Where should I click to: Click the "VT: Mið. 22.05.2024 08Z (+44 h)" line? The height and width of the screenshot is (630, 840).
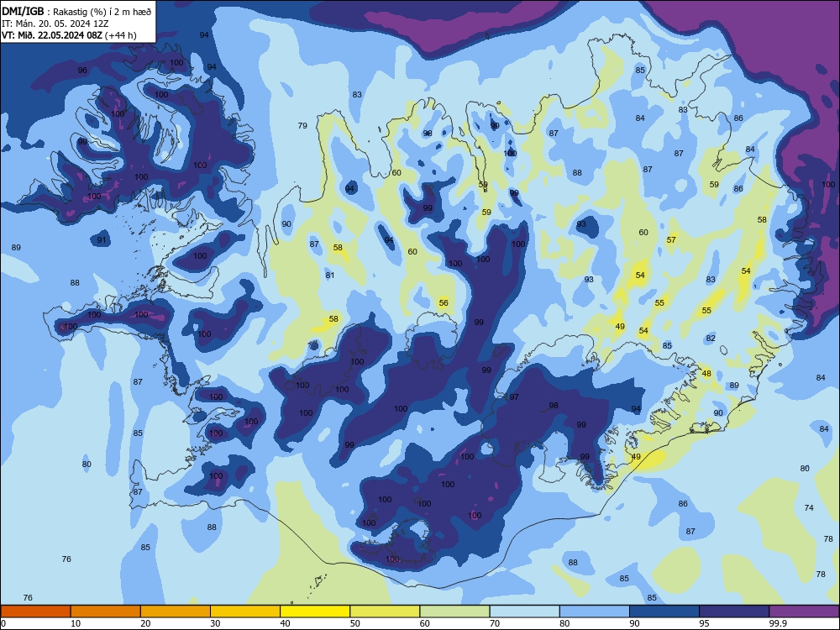tap(69, 35)
